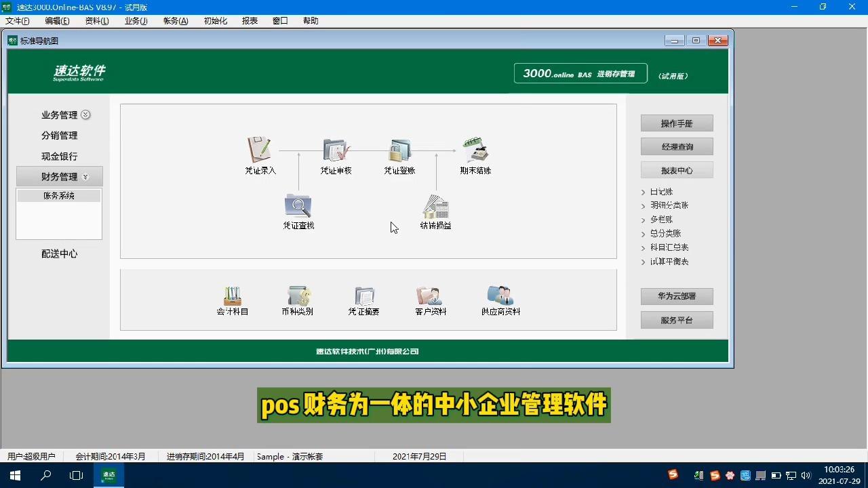This screenshot has height=488, width=868.
Task: Click 服务平台 button
Action: (x=677, y=320)
